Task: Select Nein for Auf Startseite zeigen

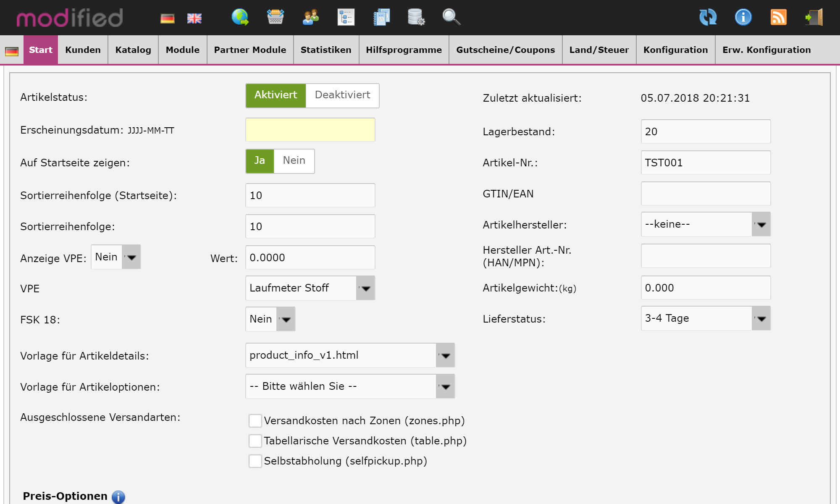Action: [294, 161]
